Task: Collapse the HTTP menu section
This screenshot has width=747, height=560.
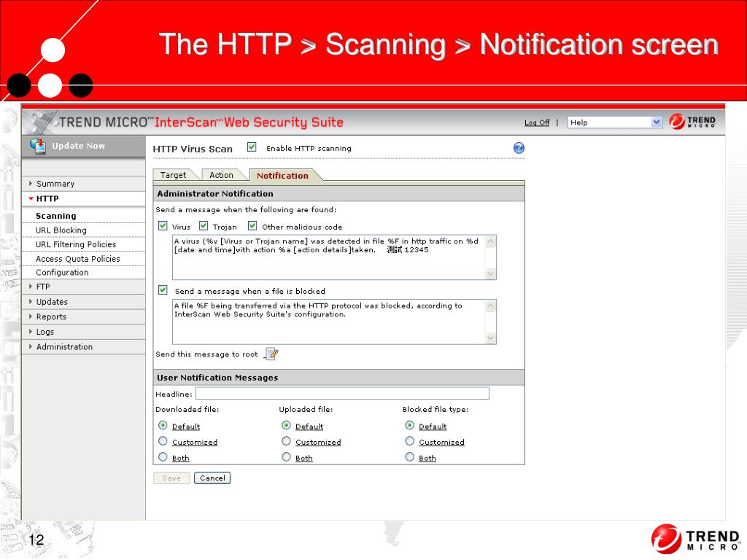Action: point(83,198)
